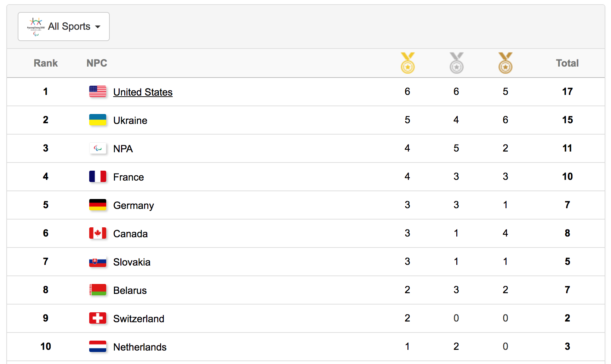This screenshot has width=611, height=364.
Task: Select the Slovakia country name
Action: click(132, 262)
